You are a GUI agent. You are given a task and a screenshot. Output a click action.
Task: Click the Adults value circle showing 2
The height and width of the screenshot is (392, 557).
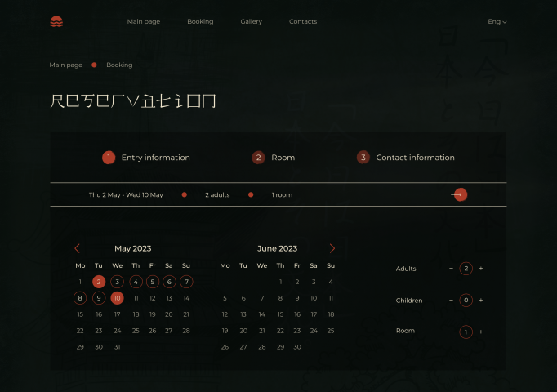[x=466, y=269]
